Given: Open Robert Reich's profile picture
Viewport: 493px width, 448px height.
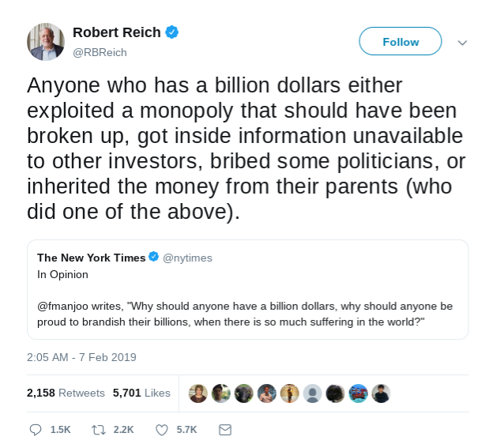Looking at the screenshot, I should click(45, 42).
